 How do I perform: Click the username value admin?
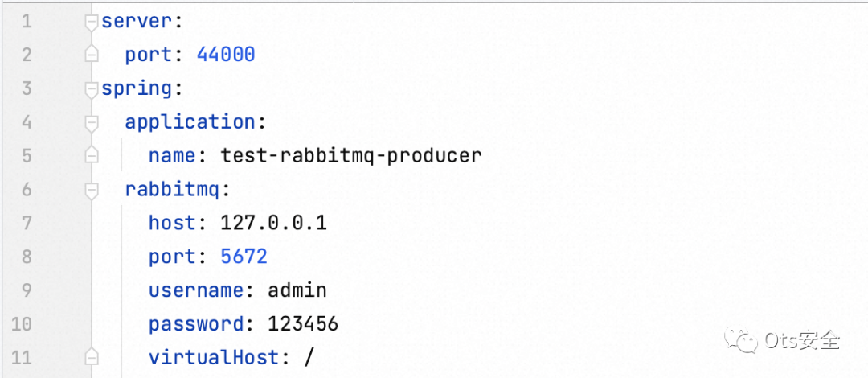pos(297,290)
